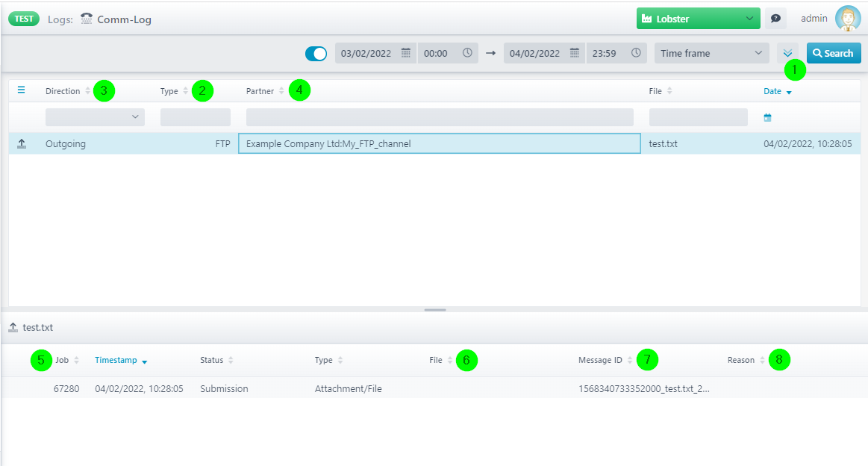The image size is (868, 466).
Task: Open clock picker for end time 23:59
Action: 636,52
